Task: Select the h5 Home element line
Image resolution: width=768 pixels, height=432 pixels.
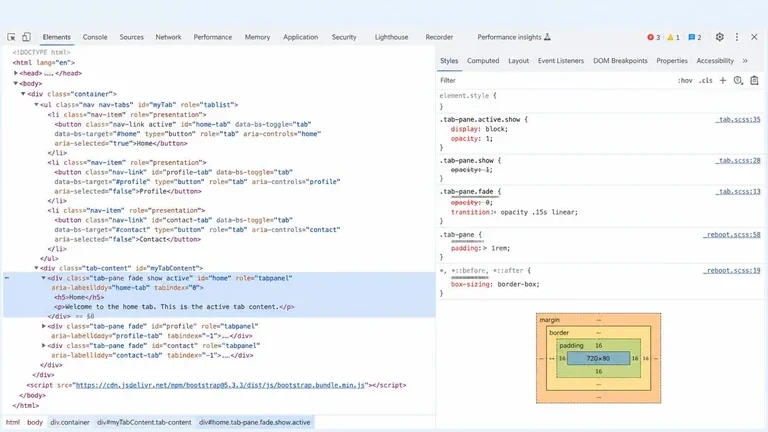Action: point(79,297)
